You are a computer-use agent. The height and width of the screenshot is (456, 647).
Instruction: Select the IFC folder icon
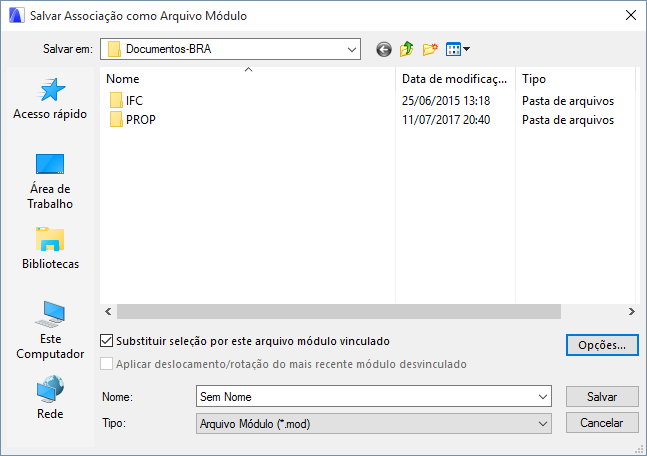(x=116, y=101)
